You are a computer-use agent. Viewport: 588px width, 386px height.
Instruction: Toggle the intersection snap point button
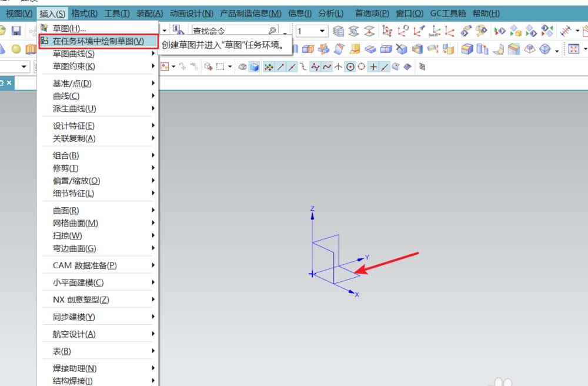click(338, 67)
